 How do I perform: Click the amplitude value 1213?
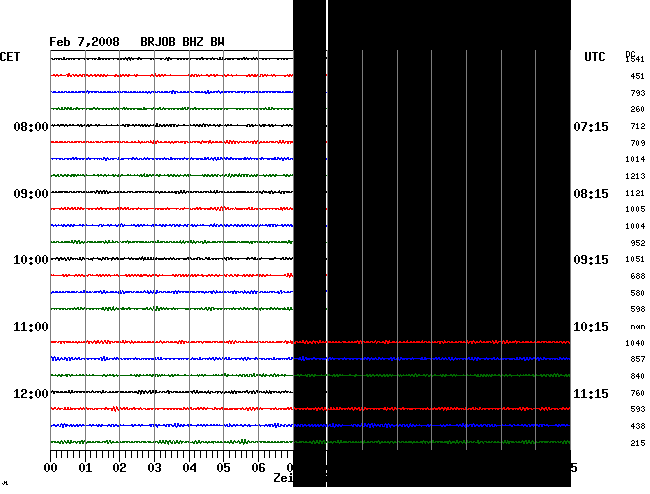tap(635, 176)
